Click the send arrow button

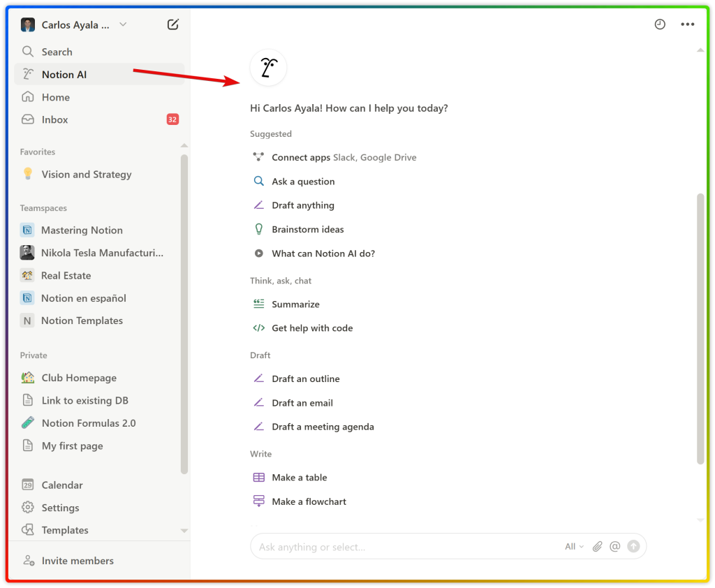[x=633, y=547]
